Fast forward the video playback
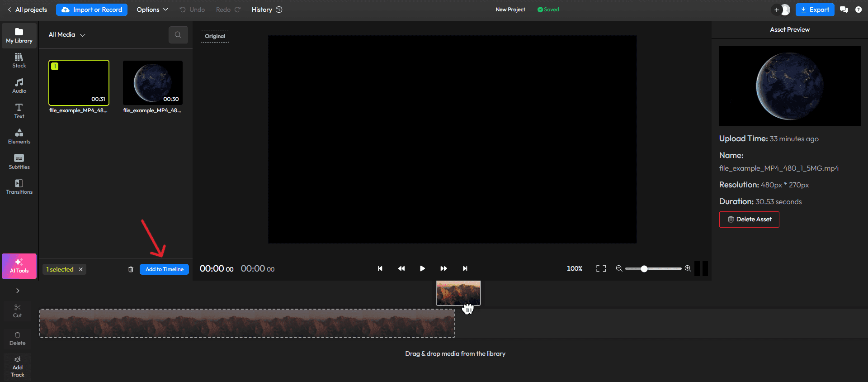Viewport: 868px width, 382px height. 443,268
